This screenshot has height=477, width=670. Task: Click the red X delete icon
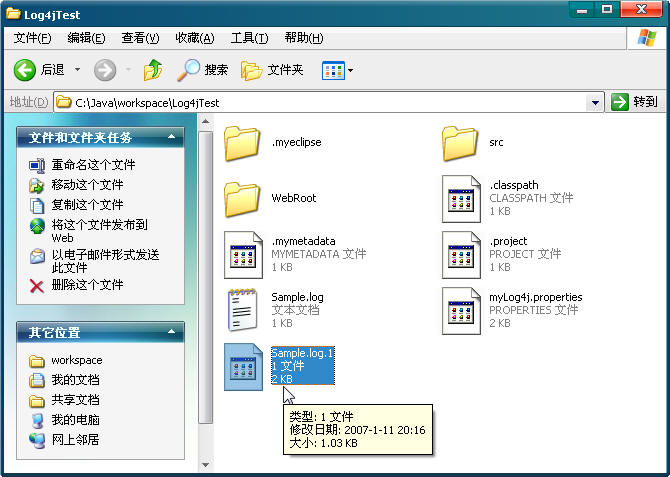point(37,286)
